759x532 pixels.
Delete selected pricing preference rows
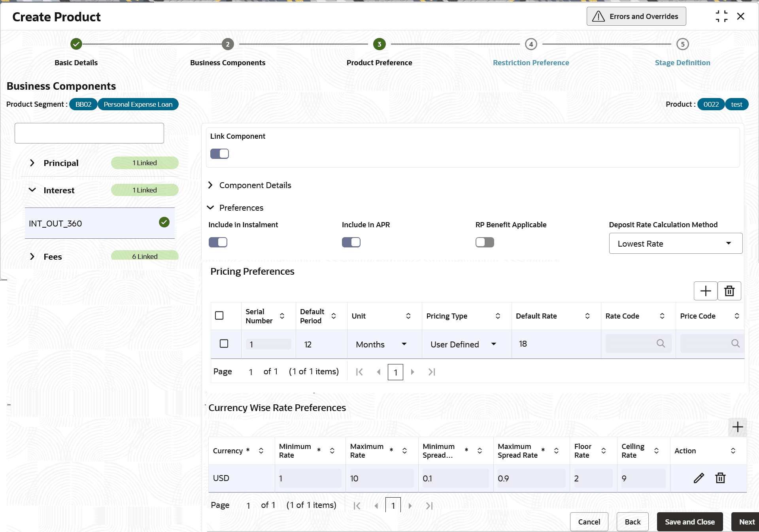[729, 291]
